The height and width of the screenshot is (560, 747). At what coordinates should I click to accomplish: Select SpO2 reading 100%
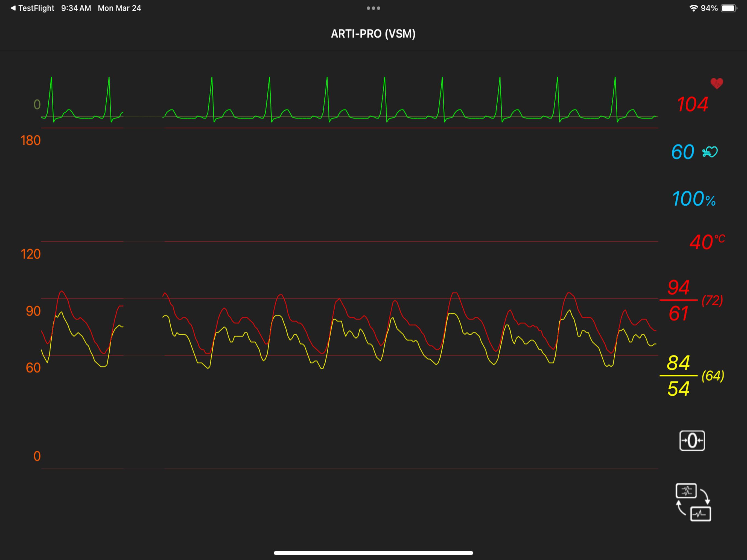coord(694,199)
